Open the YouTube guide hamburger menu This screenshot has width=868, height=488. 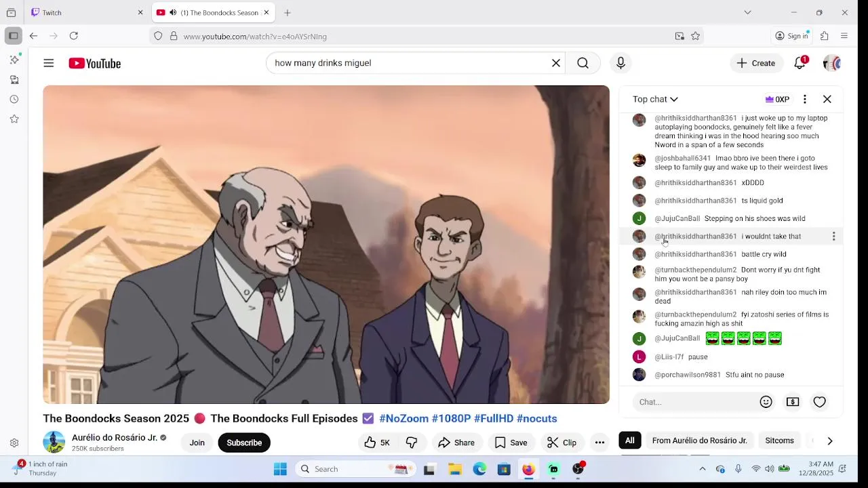point(49,63)
